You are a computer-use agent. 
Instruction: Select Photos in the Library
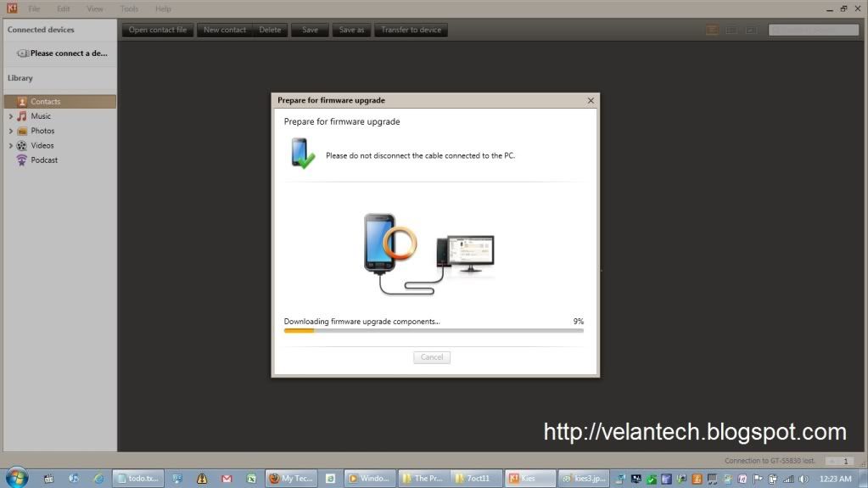(42, 131)
